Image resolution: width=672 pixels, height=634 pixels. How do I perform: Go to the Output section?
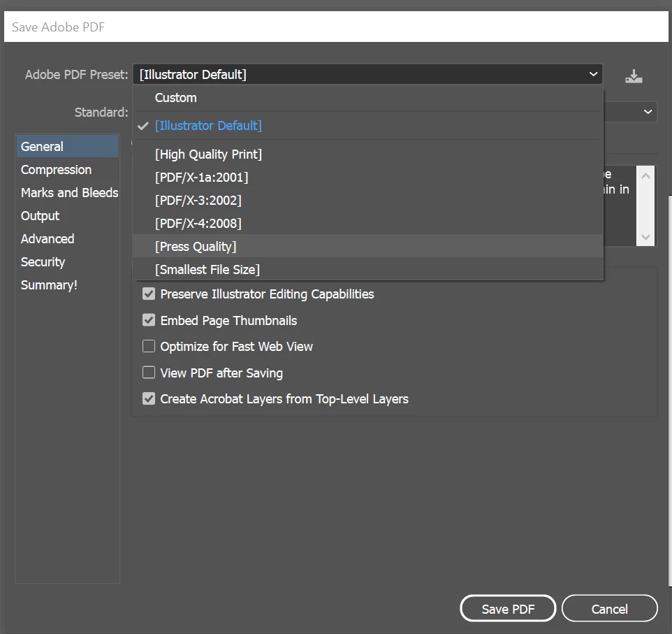(x=68, y=216)
